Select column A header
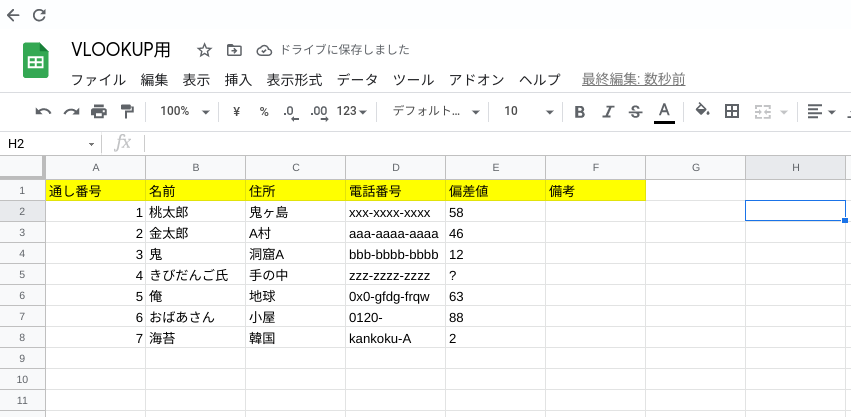Viewport: 851px width, 417px height. coord(96,168)
